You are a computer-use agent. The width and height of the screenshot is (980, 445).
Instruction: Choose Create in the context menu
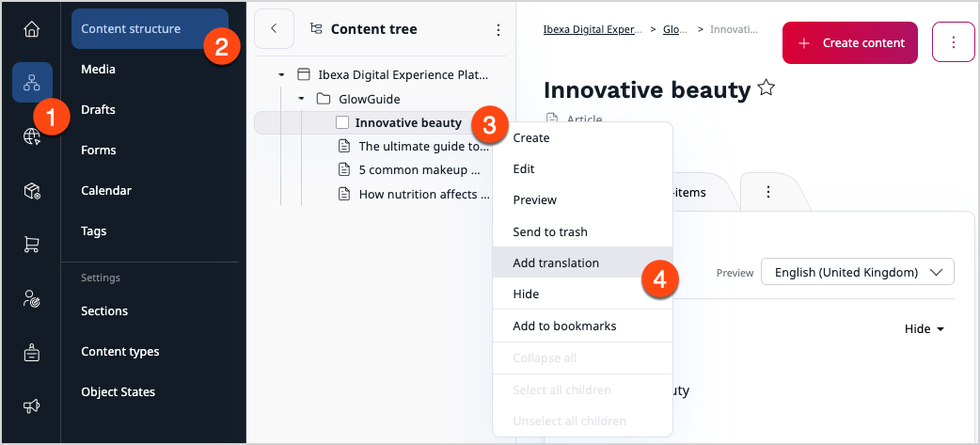582,138
